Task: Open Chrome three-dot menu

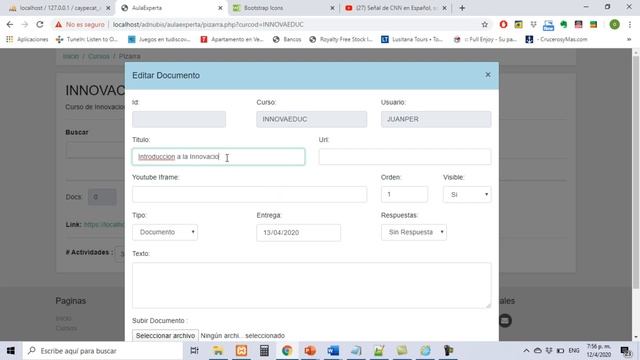Action: click(x=630, y=24)
